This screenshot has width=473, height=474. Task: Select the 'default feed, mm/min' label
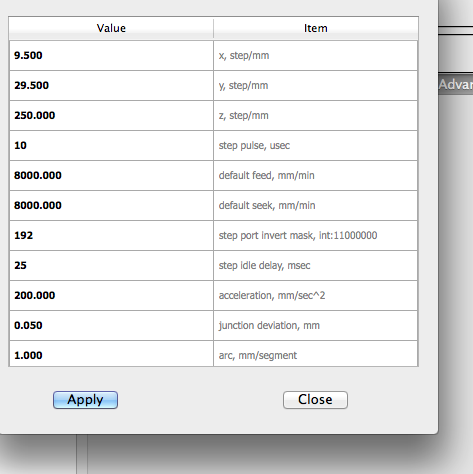click(267, 176)
